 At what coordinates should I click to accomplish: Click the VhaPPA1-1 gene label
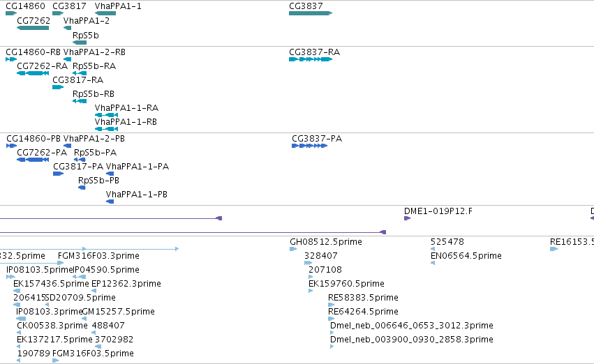click(x=118, y=6)
